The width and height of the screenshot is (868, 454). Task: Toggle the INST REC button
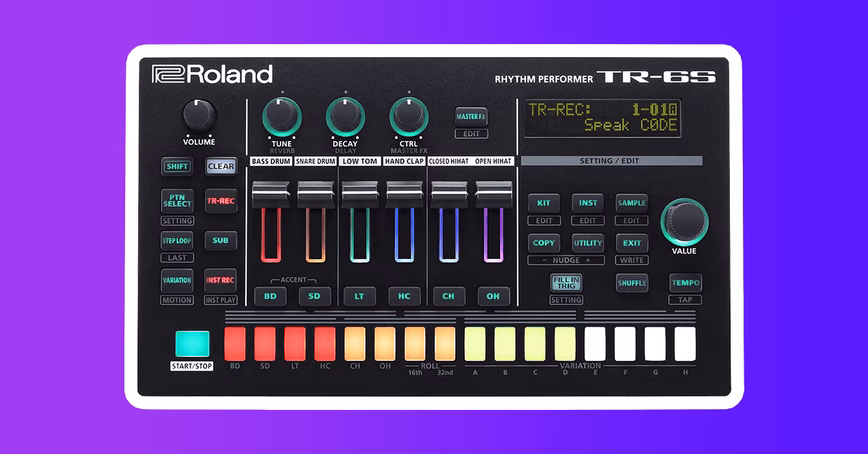221,280
